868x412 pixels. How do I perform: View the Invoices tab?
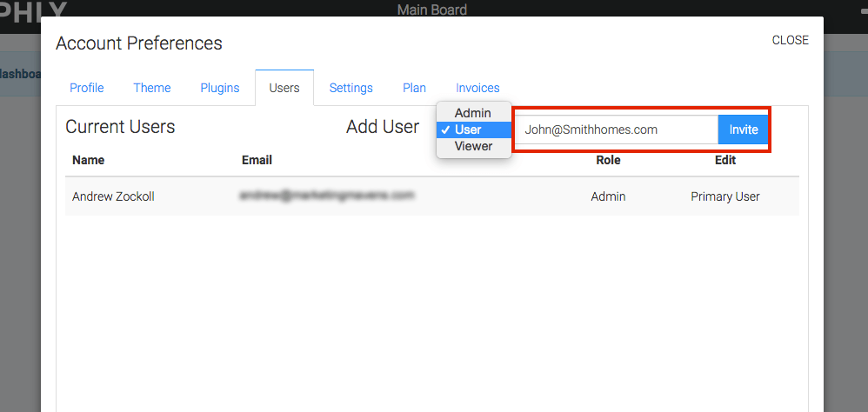tap(477, 88)
